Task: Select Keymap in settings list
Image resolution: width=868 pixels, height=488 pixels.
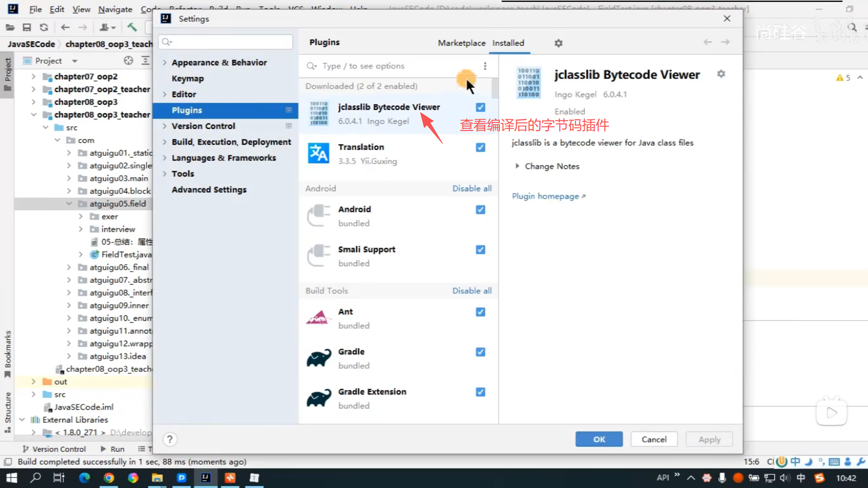Action: point(188,79)
